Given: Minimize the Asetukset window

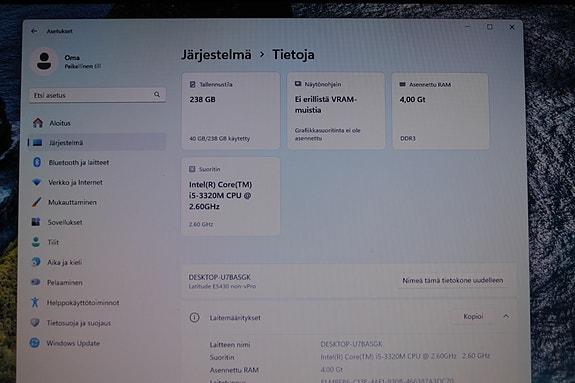Looking at the screenshot, I should 468,27.
